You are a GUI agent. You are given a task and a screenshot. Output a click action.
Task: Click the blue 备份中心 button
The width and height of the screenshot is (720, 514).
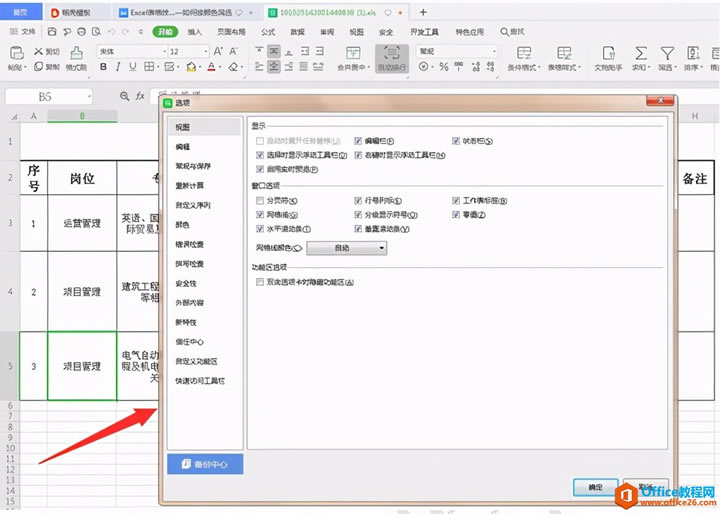tap(205, 464)
